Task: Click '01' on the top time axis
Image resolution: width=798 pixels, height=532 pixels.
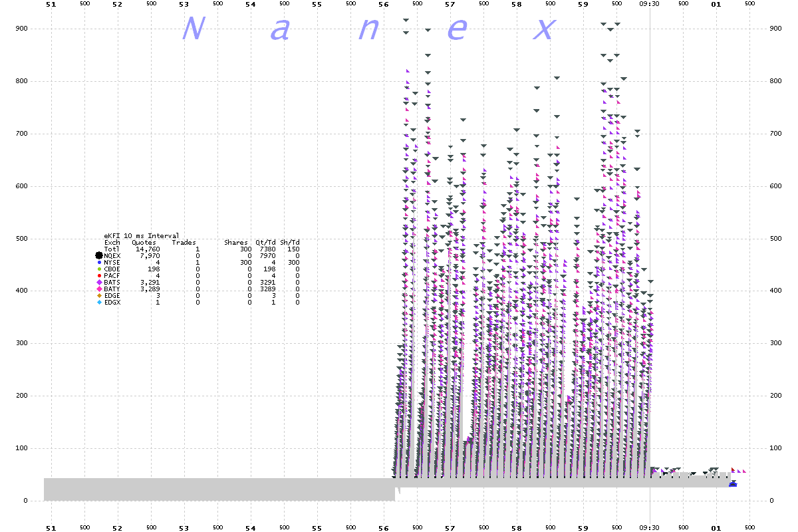Action: [x=716, y=4]
